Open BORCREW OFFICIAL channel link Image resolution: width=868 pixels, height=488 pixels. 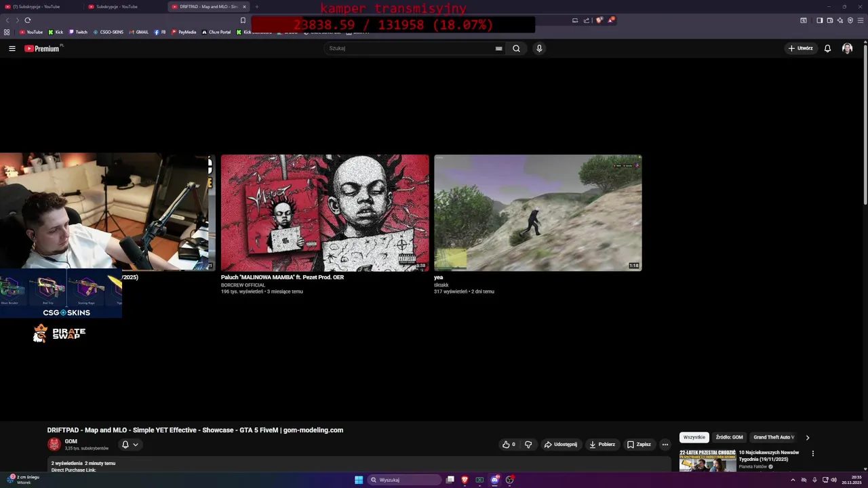(243, 285)
